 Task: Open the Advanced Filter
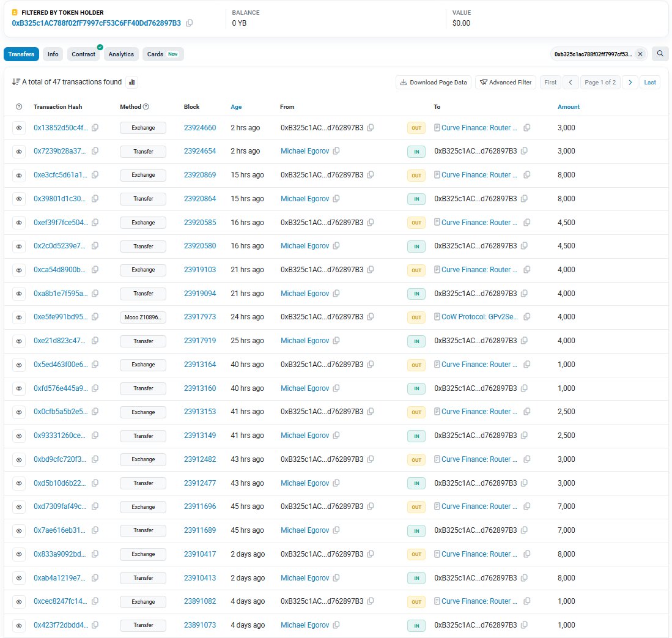(x=506, y=83)
